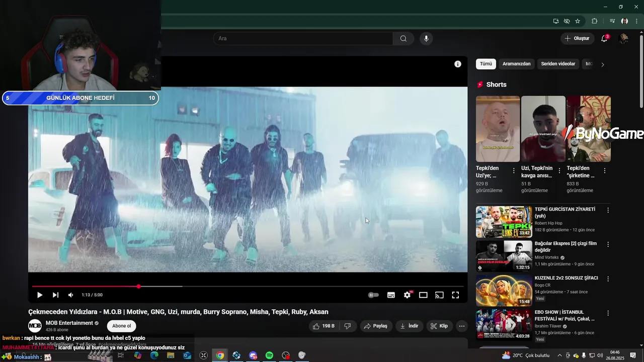Click the install app icon in address bar
This screenshot has height=362, width=644.
click(x=556, y=21)
